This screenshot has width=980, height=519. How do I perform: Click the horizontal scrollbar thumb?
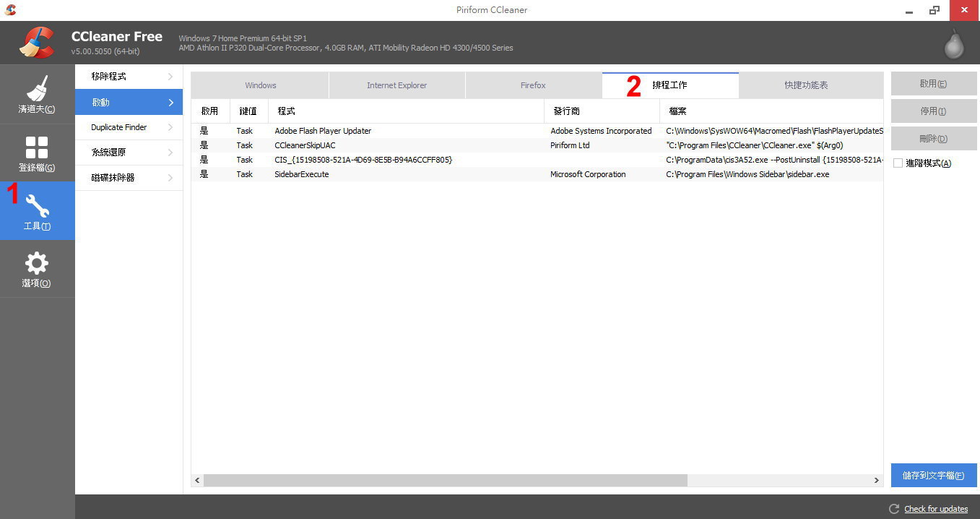[x=446, y=480]
